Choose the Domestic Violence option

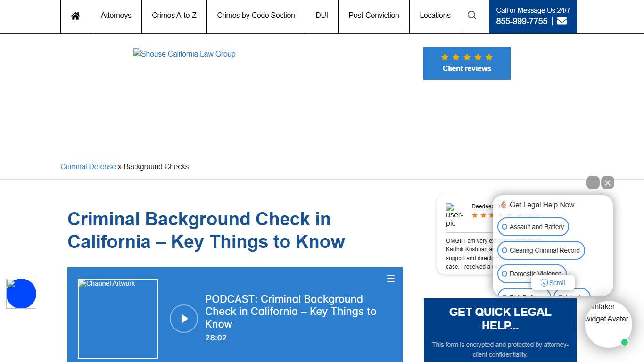coord(531,274)
